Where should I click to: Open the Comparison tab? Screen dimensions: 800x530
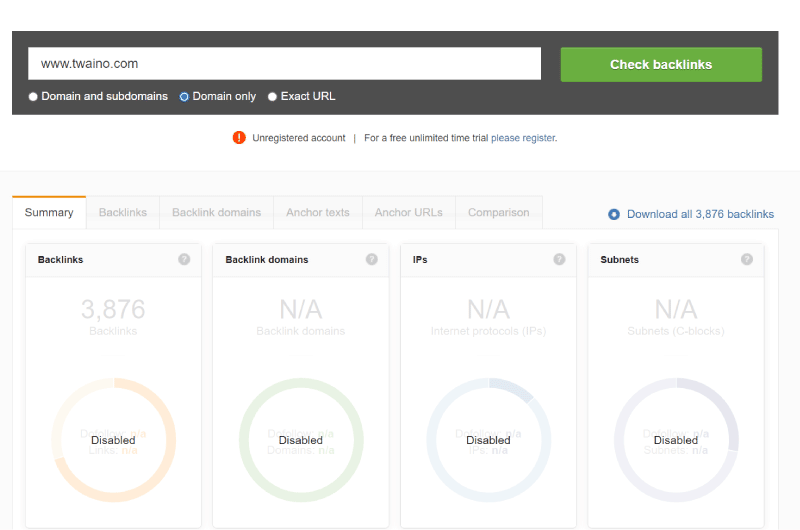(499, 212)
